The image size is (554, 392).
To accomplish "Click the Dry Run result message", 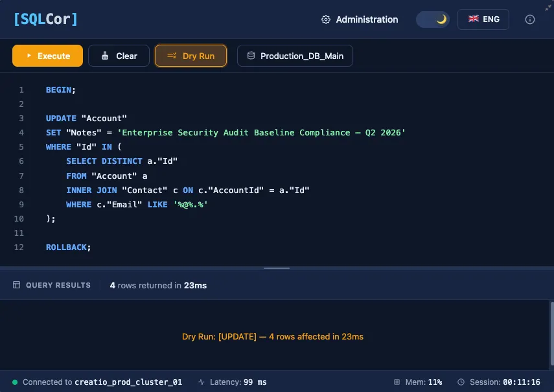I will (272, 336).
